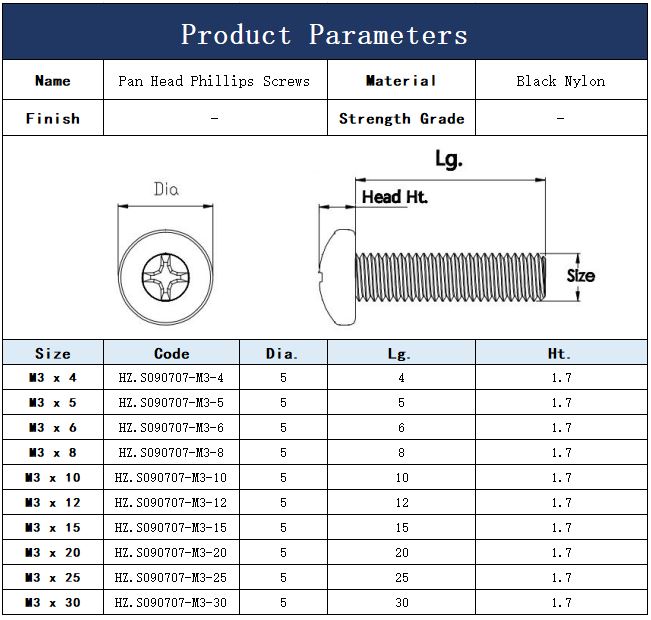
Task: Select the 'M3 x 15' size cell
Action: [53, 528]
